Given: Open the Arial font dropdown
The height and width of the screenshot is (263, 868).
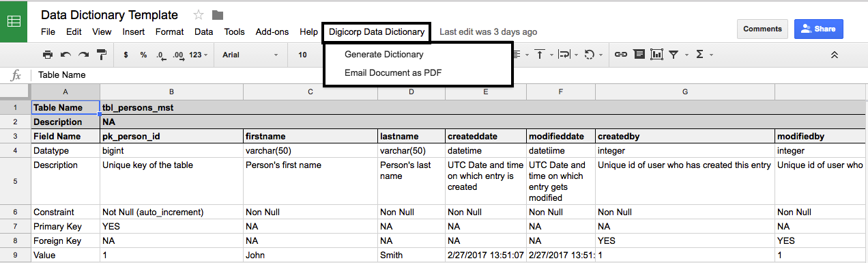Looking at the screenshot, I should 250,55.
